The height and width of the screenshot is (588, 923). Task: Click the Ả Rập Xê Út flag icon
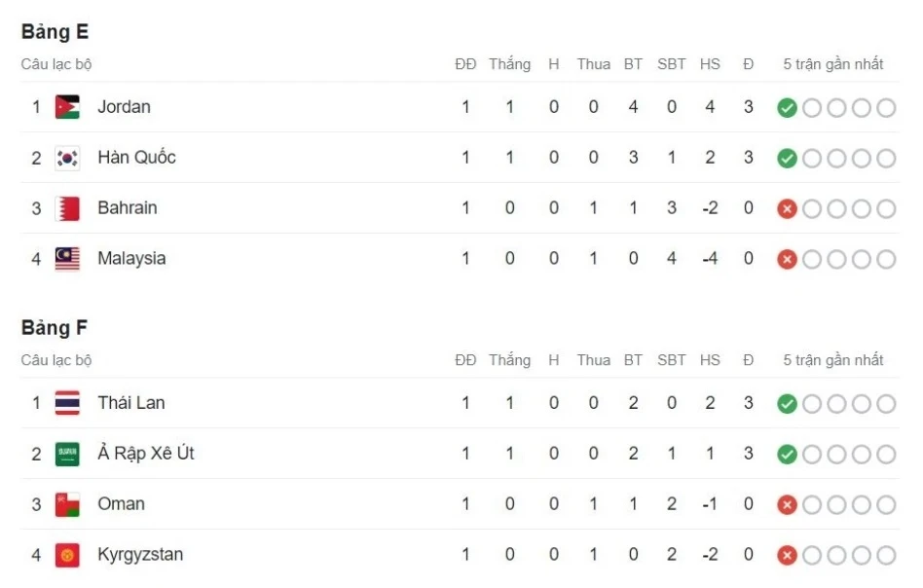pos(67,454)
